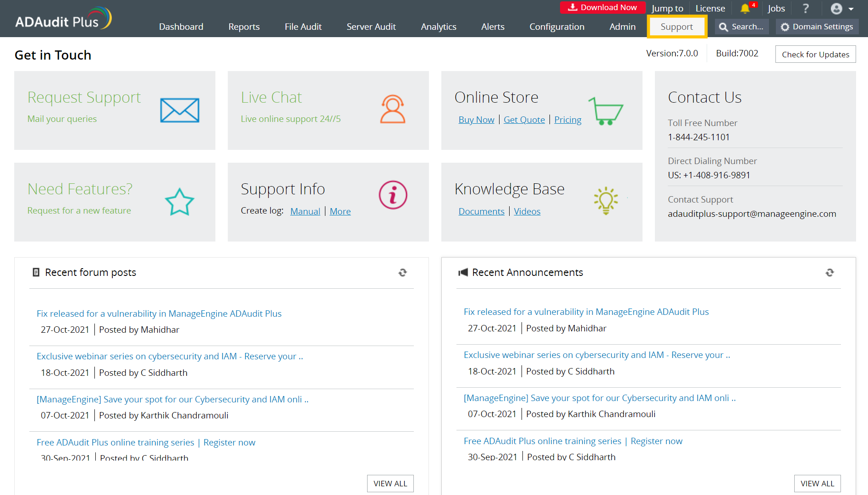This screenshot has height=495, width=868.
Task: Click the Buy Now link
Action: tap(477, 120)
